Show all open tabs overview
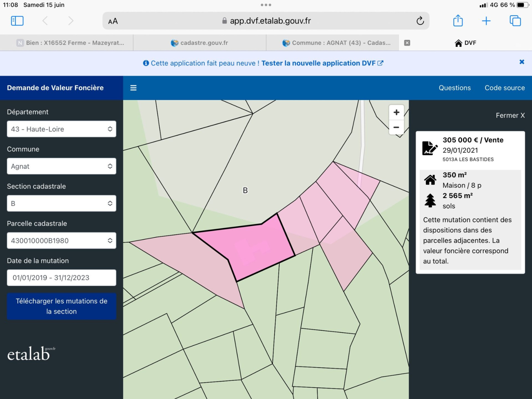532x399 pixels. coord(515,21)
